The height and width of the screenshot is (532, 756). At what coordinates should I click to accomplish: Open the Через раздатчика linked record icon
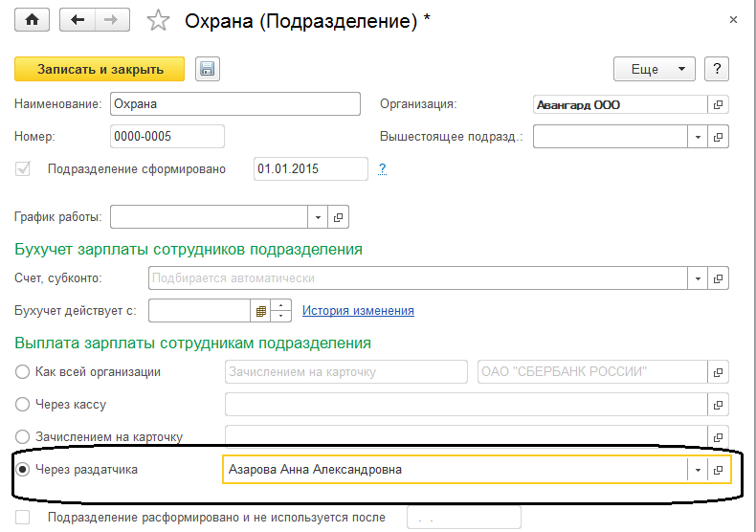[x=719, y=470]
